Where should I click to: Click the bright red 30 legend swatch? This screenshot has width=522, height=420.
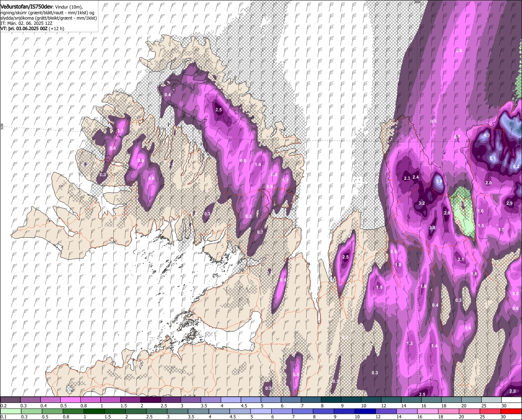tap(511, 411)
